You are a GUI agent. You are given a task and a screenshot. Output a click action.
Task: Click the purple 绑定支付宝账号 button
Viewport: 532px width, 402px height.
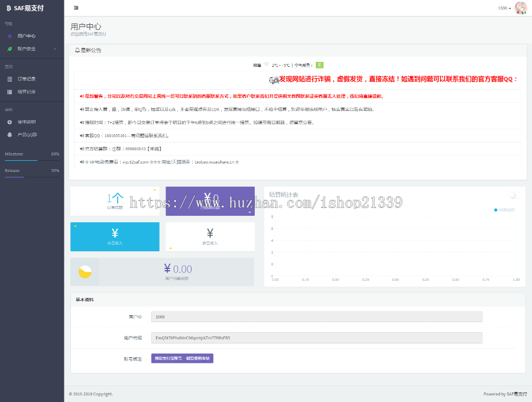182,358
